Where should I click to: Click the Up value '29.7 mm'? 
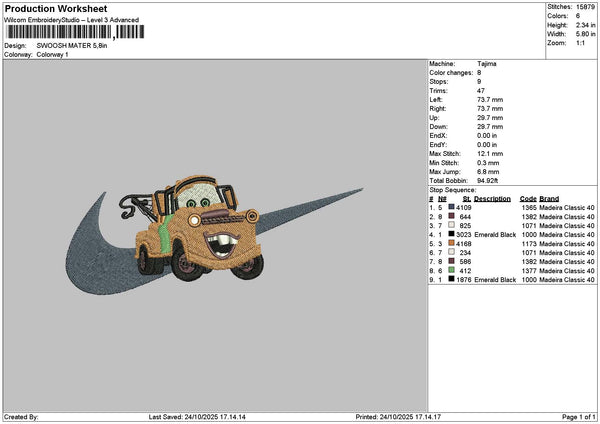[x=490, y=118]
